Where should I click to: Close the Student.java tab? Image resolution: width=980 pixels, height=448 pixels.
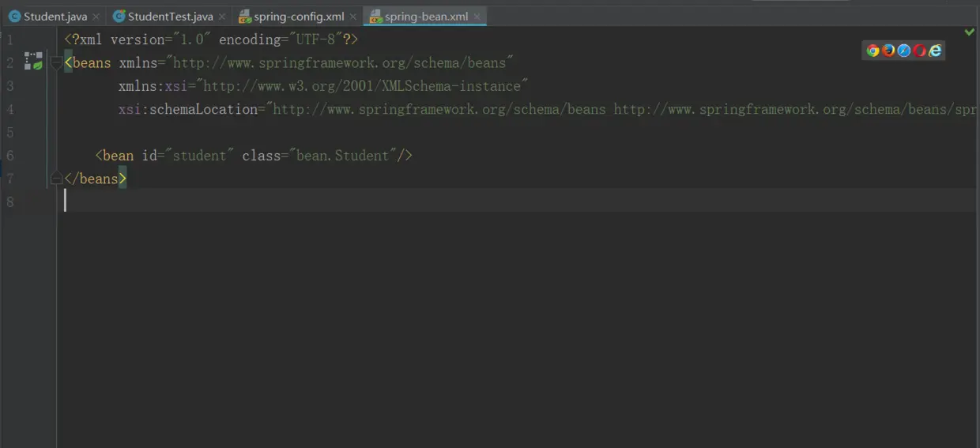pos(96,17)
